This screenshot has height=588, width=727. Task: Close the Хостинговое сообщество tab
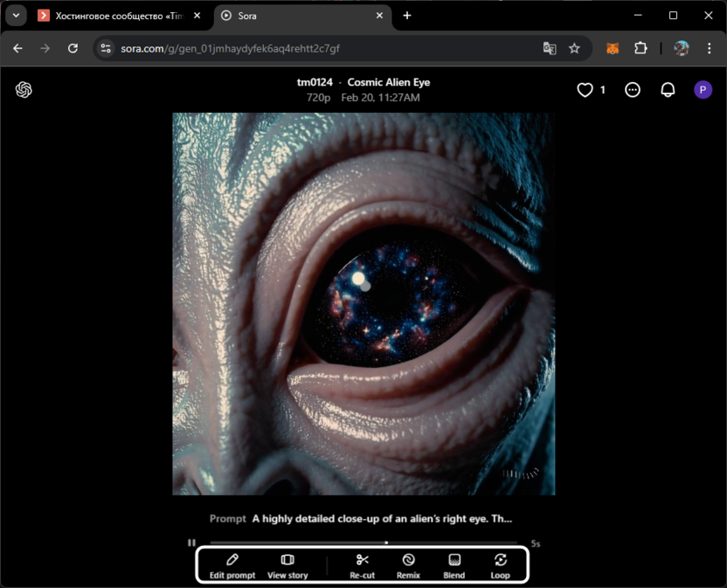tap(197, 16)
